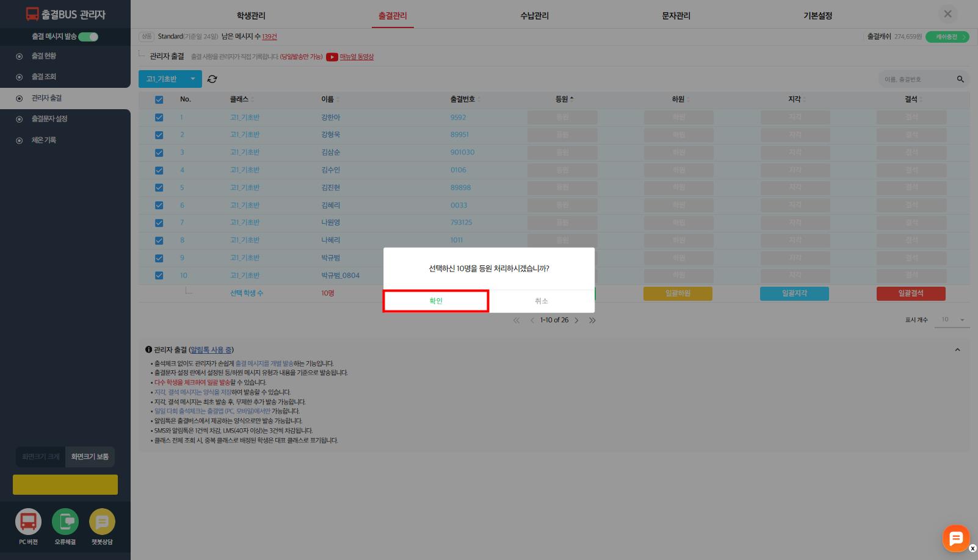Play the YouTube 매뉴얼 동영상 icon
This screenshot has height=560, width=978.
(331, 57)
